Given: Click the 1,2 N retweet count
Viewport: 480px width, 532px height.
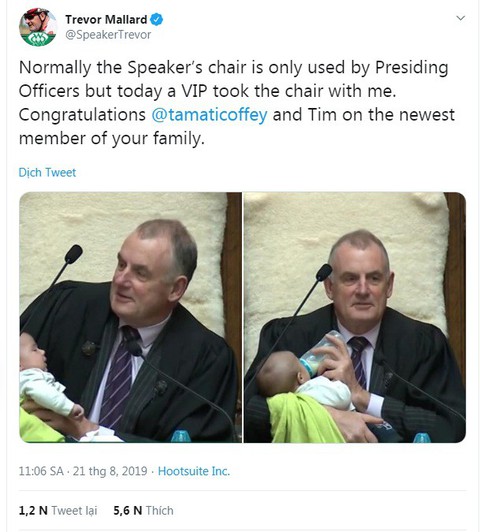Looking at the screenshot, I should click(x=33, y=510).
